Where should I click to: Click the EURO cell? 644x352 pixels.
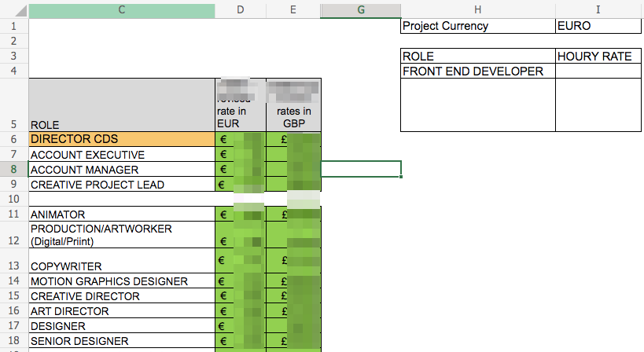coord(598,26)
